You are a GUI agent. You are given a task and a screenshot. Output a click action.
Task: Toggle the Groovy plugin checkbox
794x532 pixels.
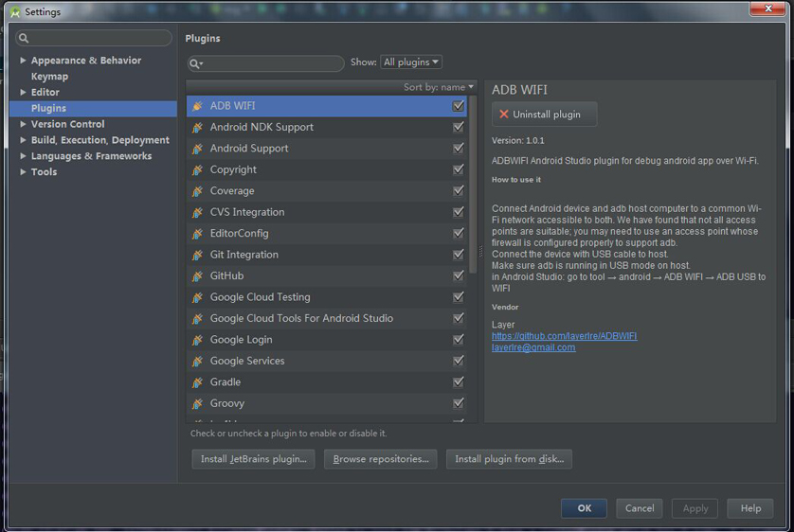(459, 403)
